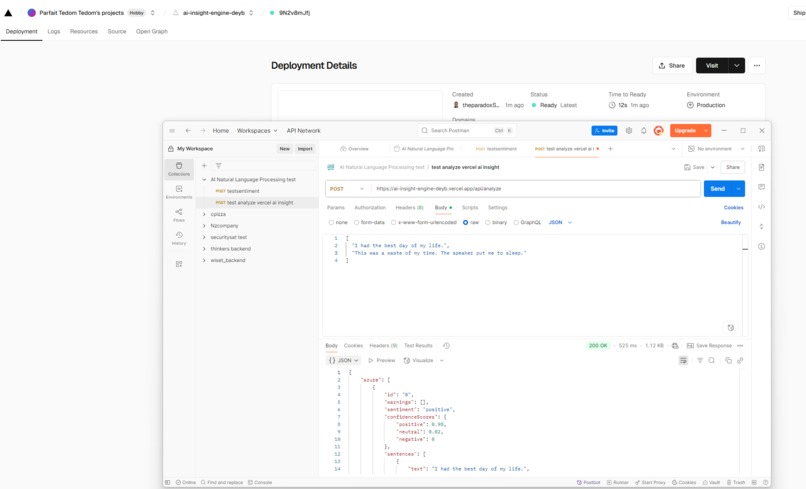Open Postman settings gear icon

[x=629, y=131]
